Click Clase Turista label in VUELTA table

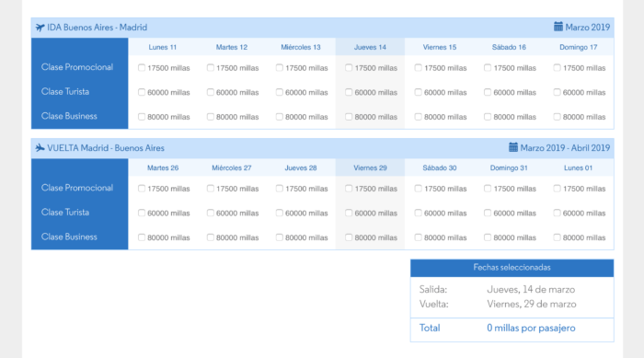tap(65, 212)
